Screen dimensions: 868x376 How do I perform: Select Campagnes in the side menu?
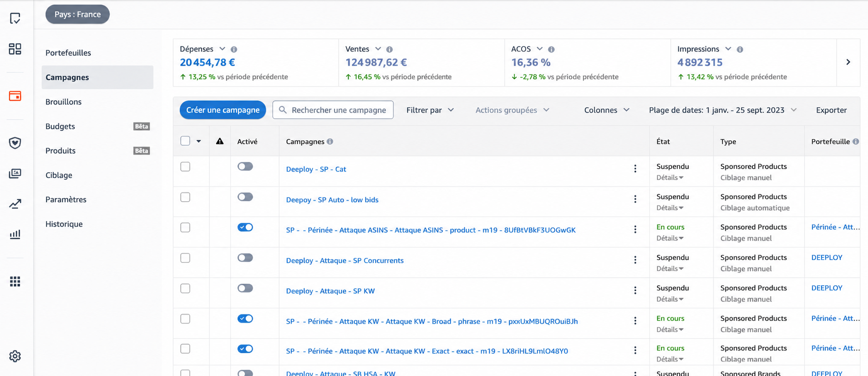(x=97, y=77)
